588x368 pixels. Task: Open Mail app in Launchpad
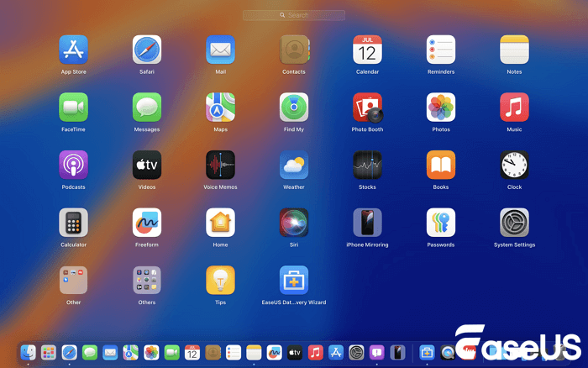click(220, 50)
